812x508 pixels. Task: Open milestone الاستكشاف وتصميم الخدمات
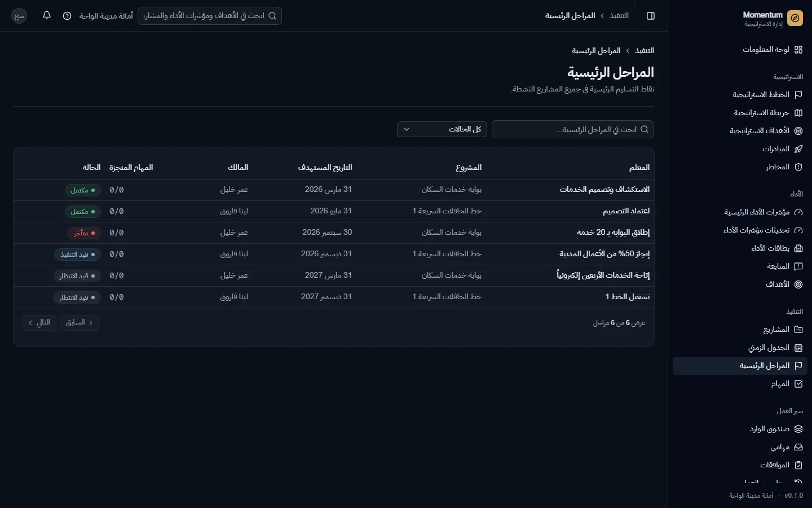coord(604,190)
